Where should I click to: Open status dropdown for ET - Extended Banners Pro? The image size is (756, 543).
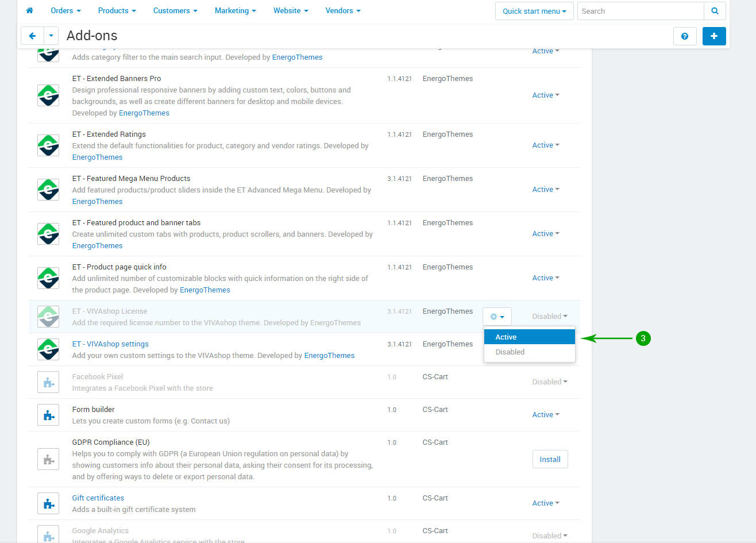coord(546,95)
